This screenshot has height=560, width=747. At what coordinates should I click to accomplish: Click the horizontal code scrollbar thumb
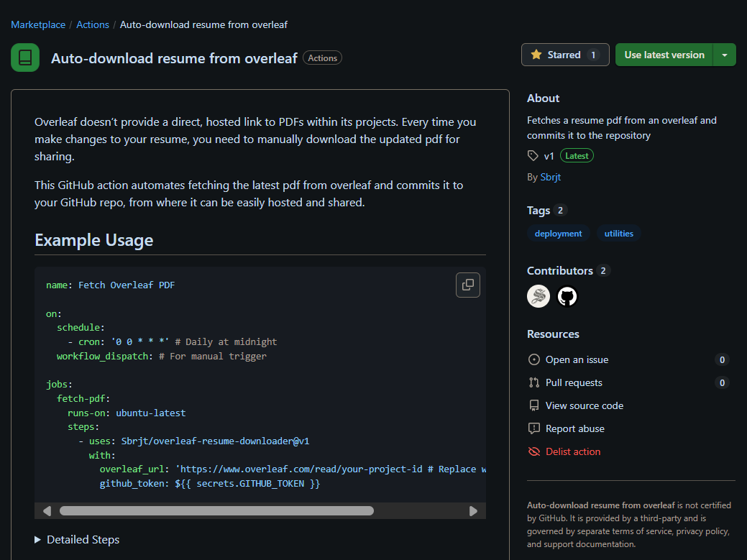point(216,511)
